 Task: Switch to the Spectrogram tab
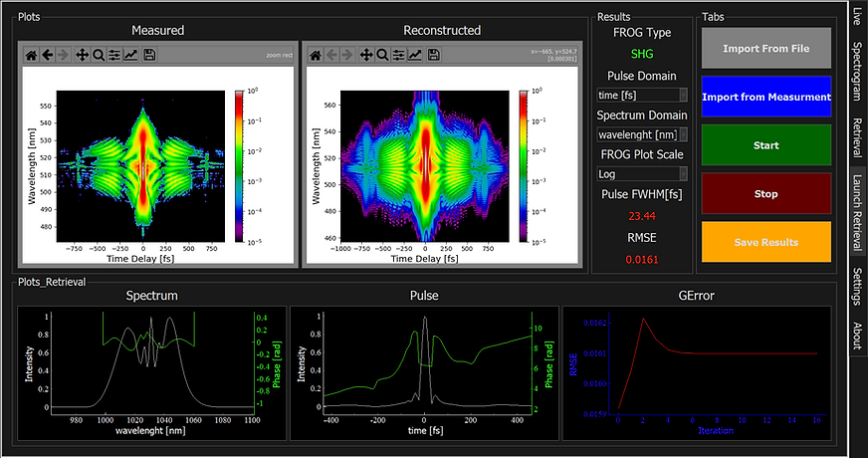856,71
